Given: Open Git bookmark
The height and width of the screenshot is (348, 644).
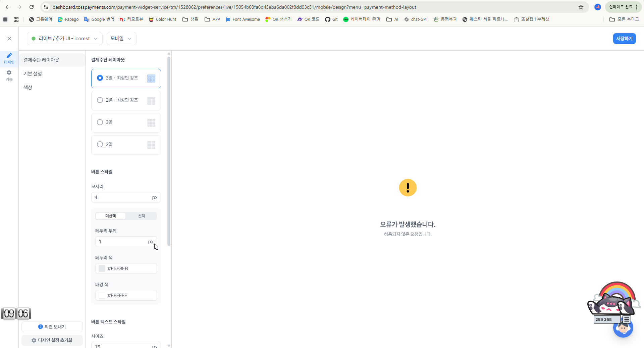Looking at the screenshot, I should click(x=331, y=19).
